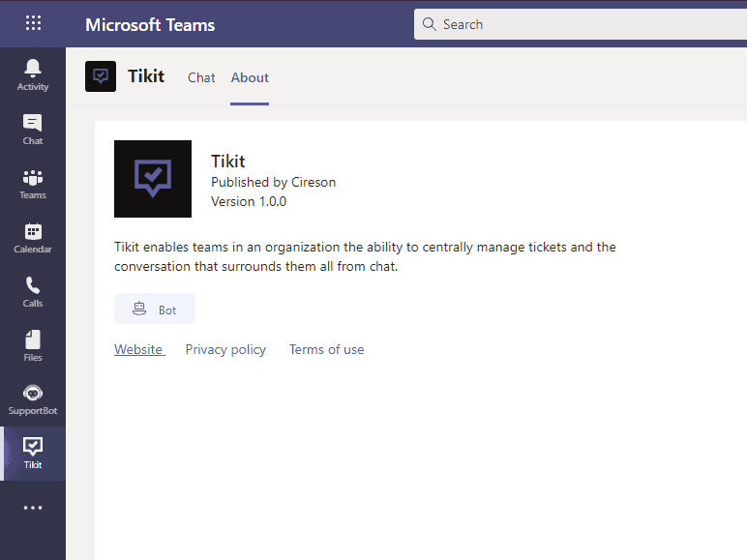Switch to the Chat tab
The image size is (747, 560).
[x=201, y=77]
